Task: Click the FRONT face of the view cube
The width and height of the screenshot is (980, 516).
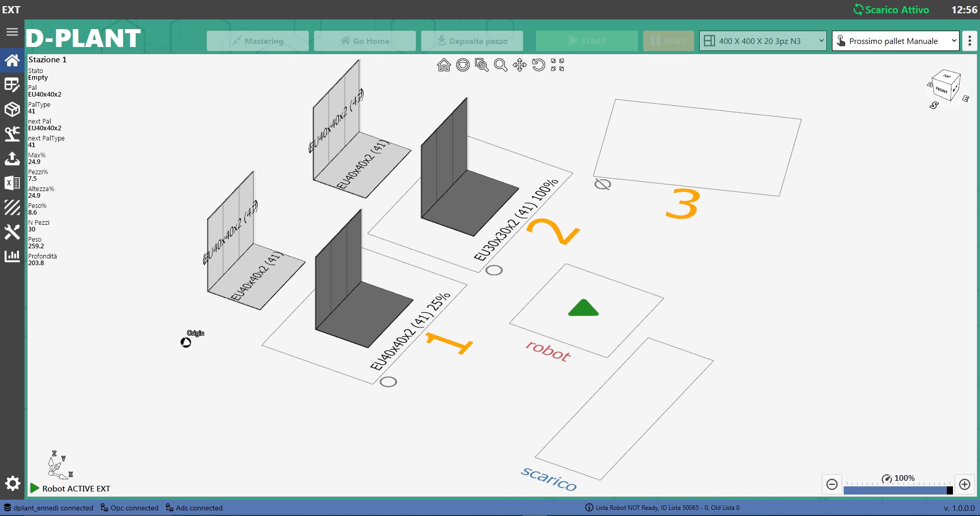Action: tap(942, 90)
